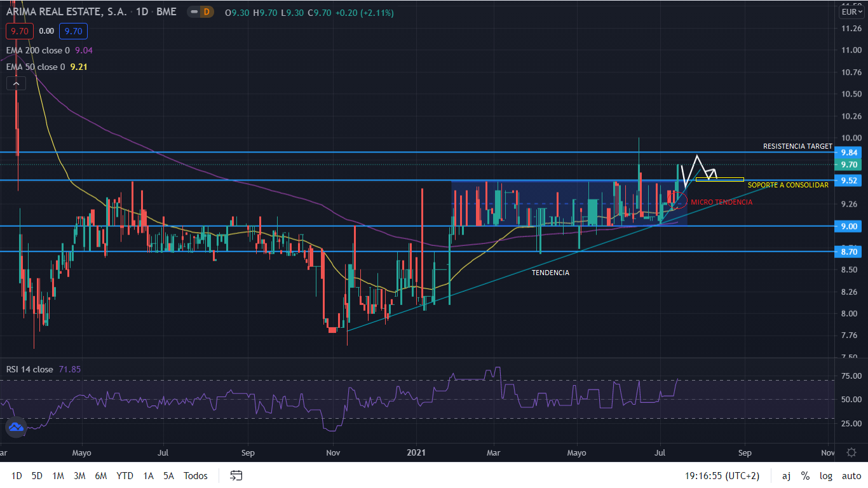868x488 pixels.
Task: Click the TradingView logo icon on chart
Action: coord(16,428)
